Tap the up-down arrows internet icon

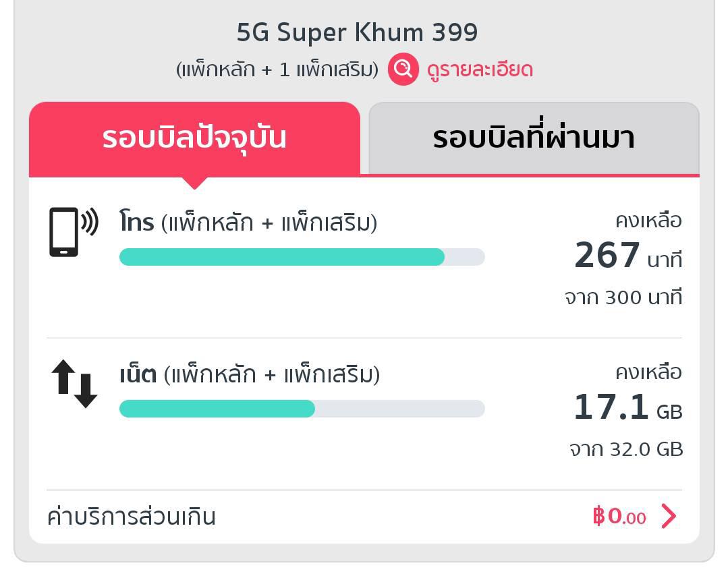click(74, 384)
